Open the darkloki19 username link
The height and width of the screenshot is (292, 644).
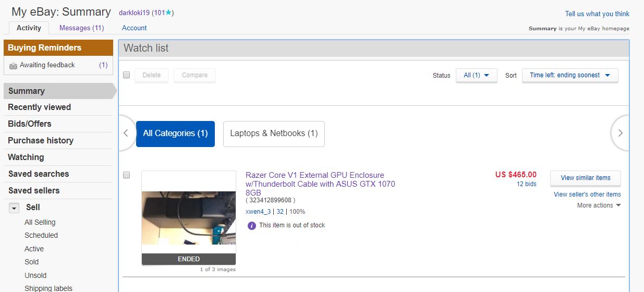[134, 13]
